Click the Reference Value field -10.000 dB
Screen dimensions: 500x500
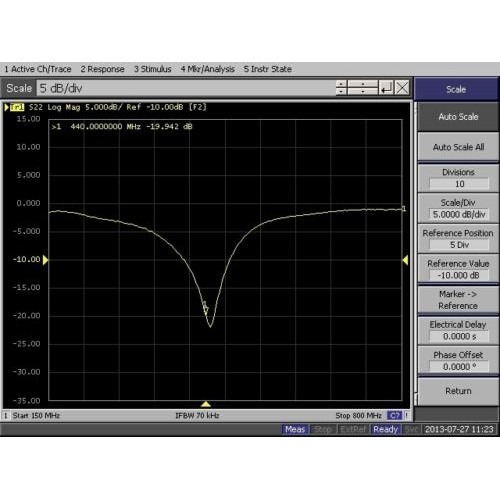(x=459, y=275)
